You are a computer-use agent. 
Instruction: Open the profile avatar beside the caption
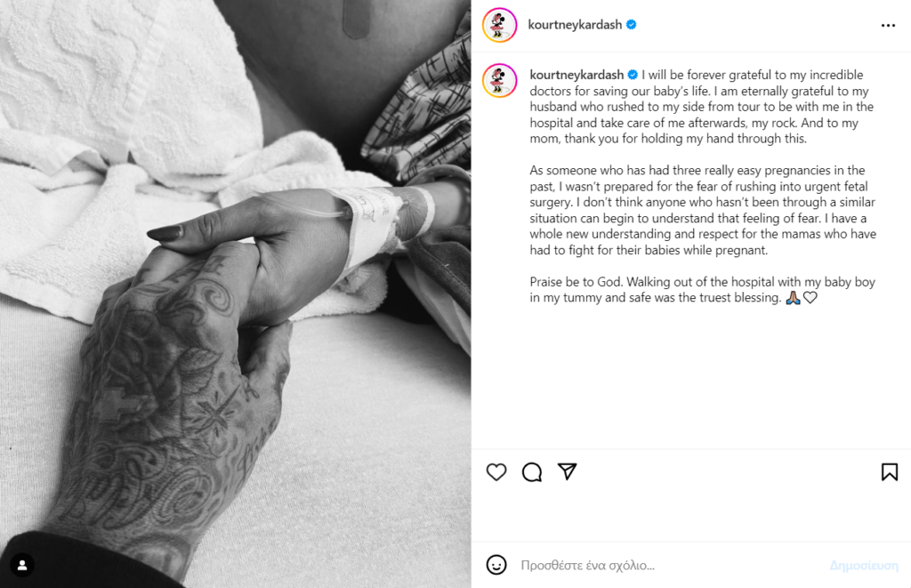[x=500, y=80]
